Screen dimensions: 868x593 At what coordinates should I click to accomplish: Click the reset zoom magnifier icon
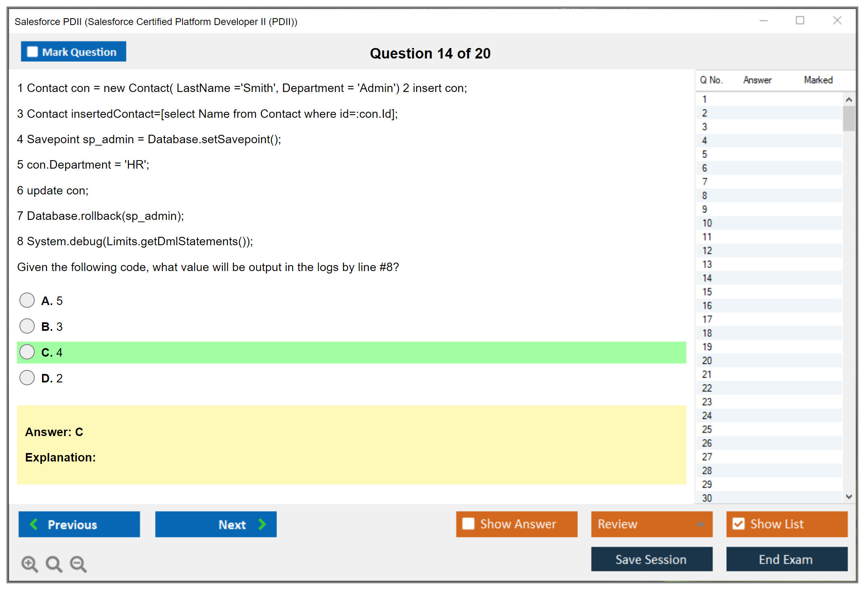(x=54, y=564)
